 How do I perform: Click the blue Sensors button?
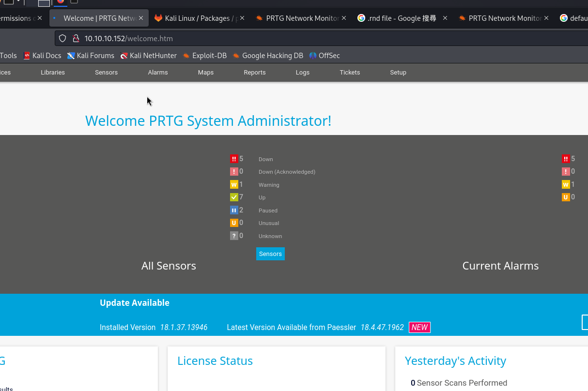pyautogui.click(x=270, y=254)
